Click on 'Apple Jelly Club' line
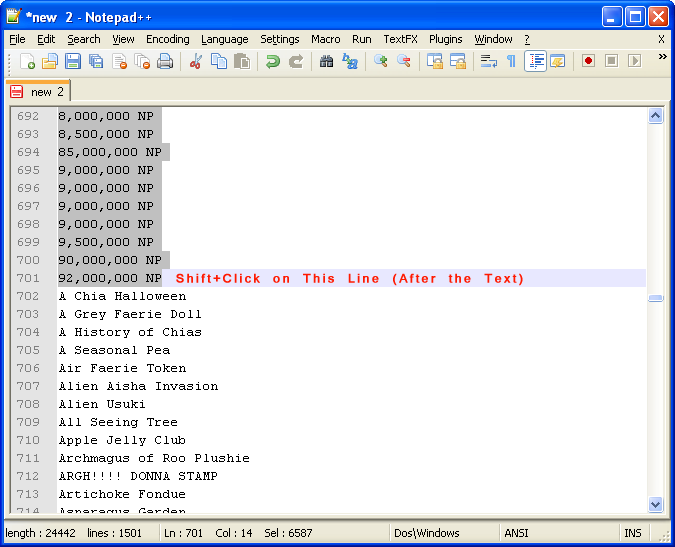675x547 pixels. (x=122, y=440)
